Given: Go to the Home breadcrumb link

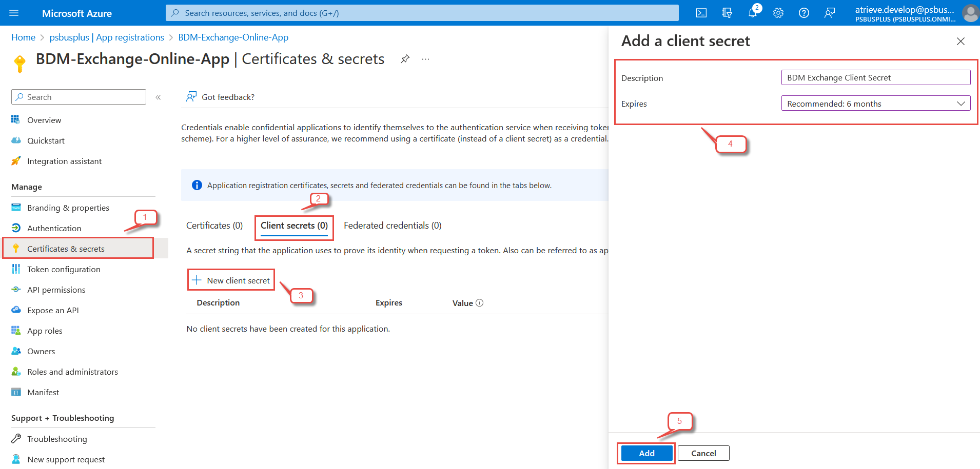Looking at the screenshot, I should (x=24, y=37).
